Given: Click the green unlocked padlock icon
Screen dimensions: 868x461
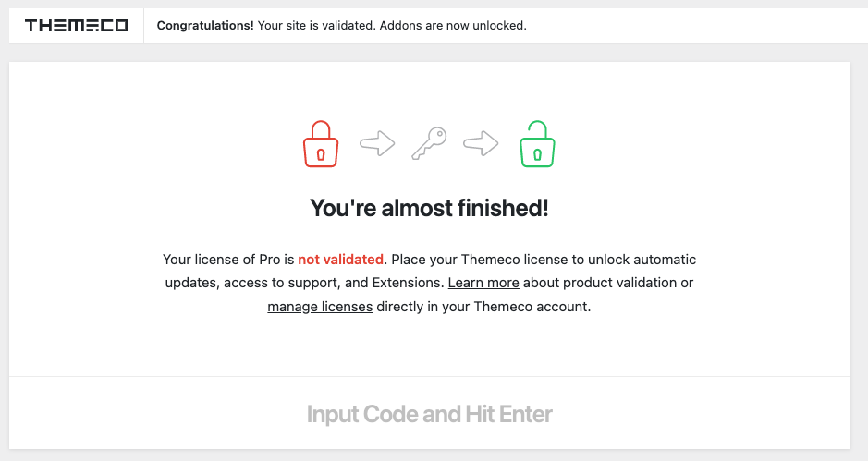Looking at the screenshot, I should point(537,144).
